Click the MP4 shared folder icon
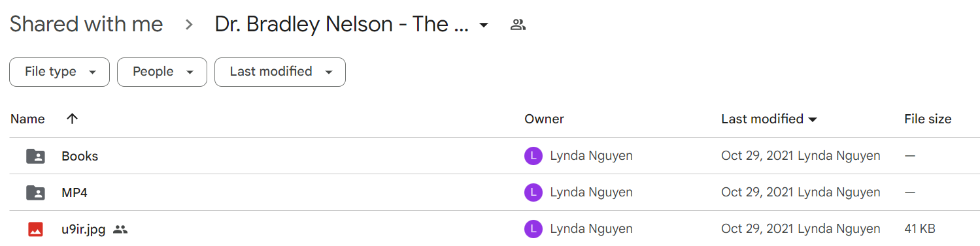980x246 pixels. (x=36, y=192)
